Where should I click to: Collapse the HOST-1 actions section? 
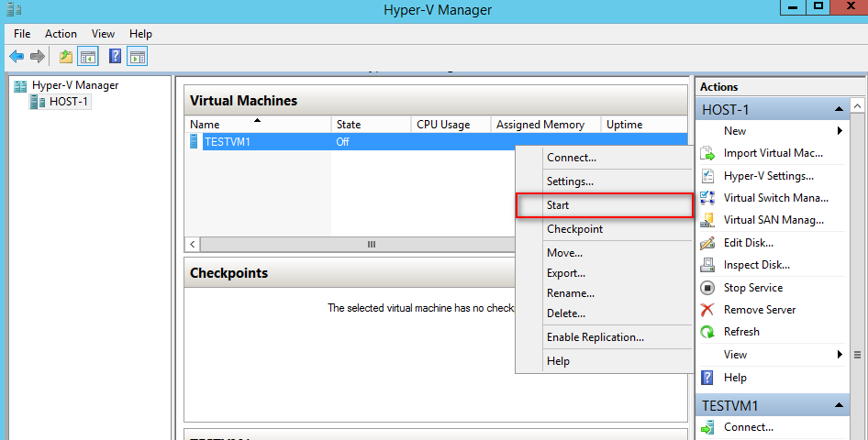coord(840,109)
